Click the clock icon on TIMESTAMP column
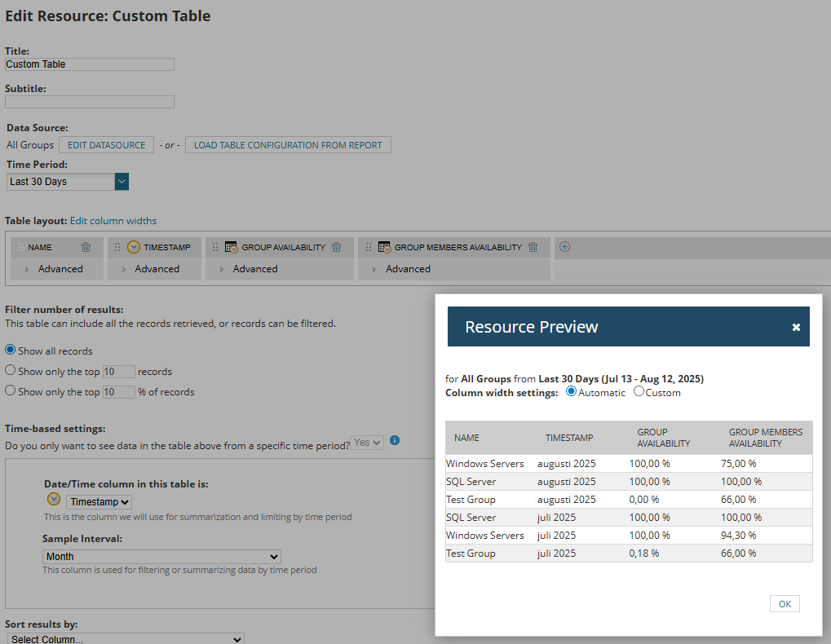This screenshot has height=644, width=831. coord(134,247)
